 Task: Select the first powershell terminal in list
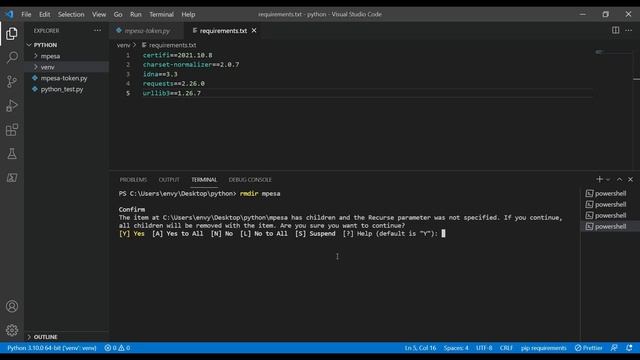pyautogui.click(x=609, y=193)
